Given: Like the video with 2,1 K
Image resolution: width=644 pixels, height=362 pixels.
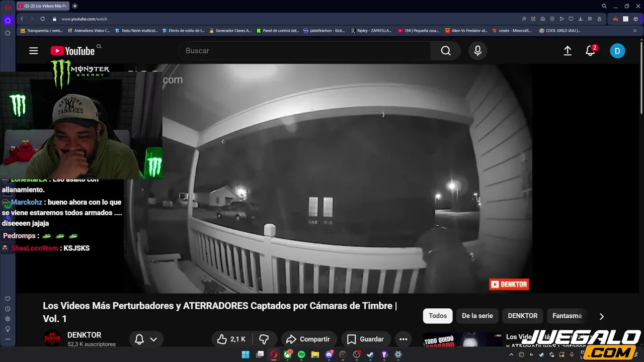Looking at the screenshot, I should (231, 339).
